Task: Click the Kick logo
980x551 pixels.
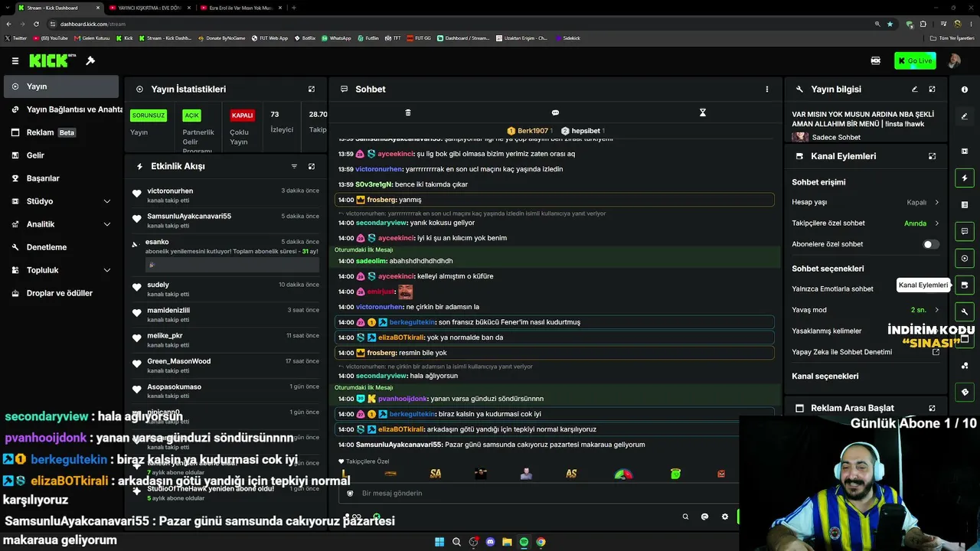Action: [53, 60]
